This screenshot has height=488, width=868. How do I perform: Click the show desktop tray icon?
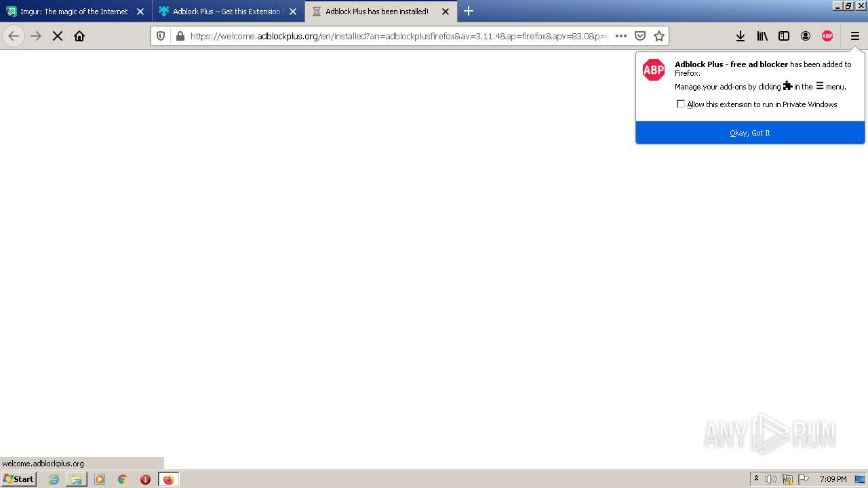pyautogui.click(x=860, y=479)
